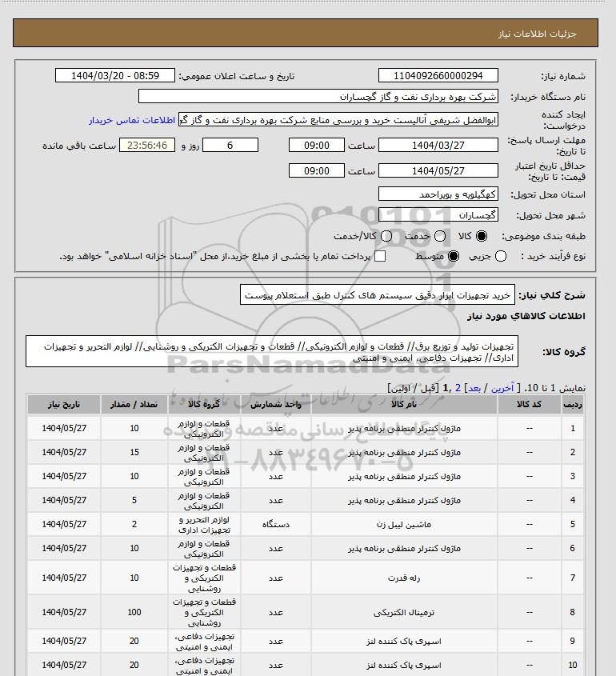Click the buyer name field شرکت بهره برداری نفت و گاز گچساران
The image size is (616, 676).
pos(318,96)
